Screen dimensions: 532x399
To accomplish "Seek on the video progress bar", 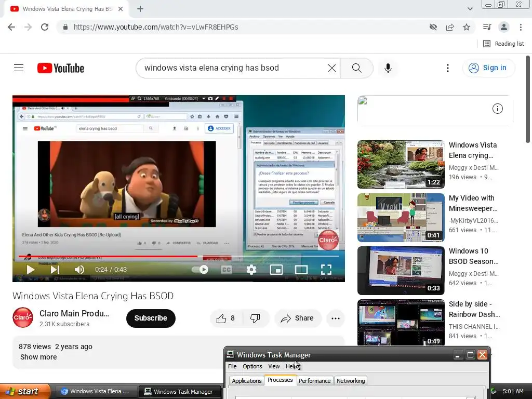I will coord(179,257).
